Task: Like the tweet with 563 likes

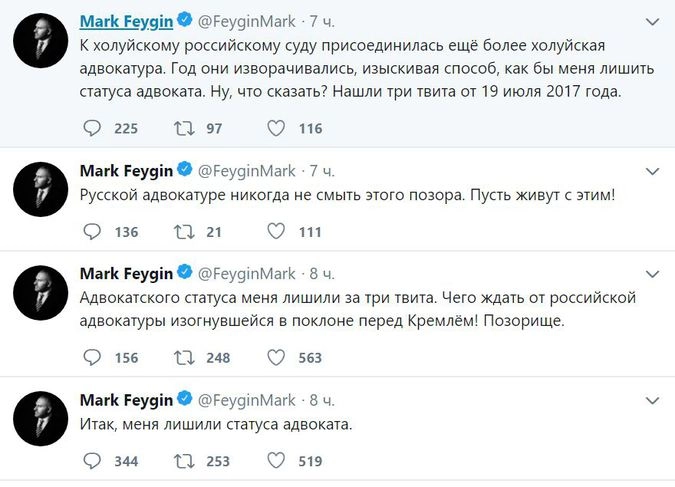Action: [276, 357]
